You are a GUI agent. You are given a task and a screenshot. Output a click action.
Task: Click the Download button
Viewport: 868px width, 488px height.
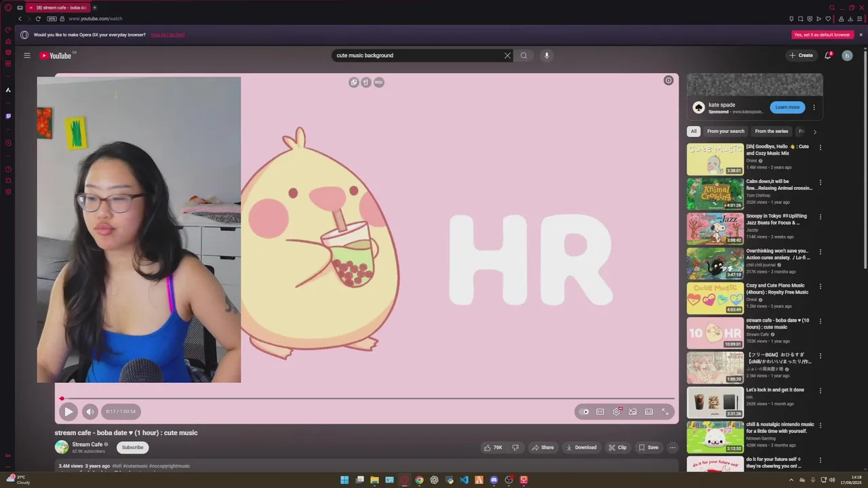coord(581,447)
